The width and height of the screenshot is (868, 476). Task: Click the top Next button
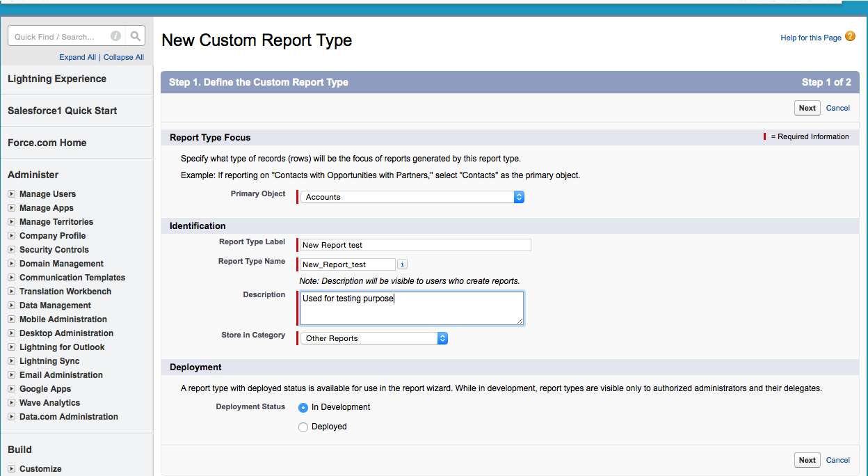point(807,108)
